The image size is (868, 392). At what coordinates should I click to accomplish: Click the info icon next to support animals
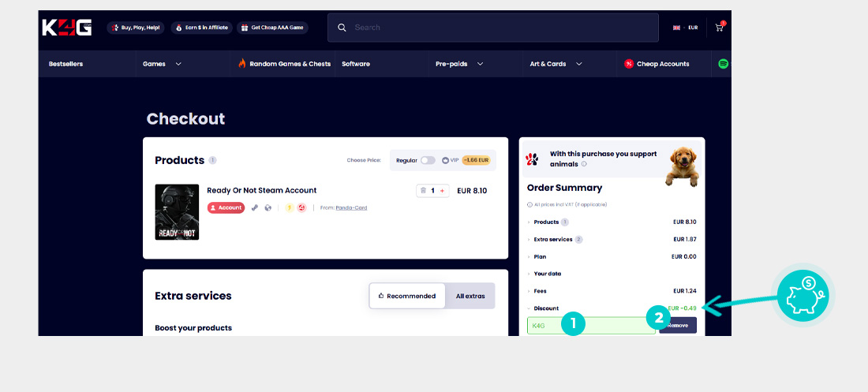(584, 164)
